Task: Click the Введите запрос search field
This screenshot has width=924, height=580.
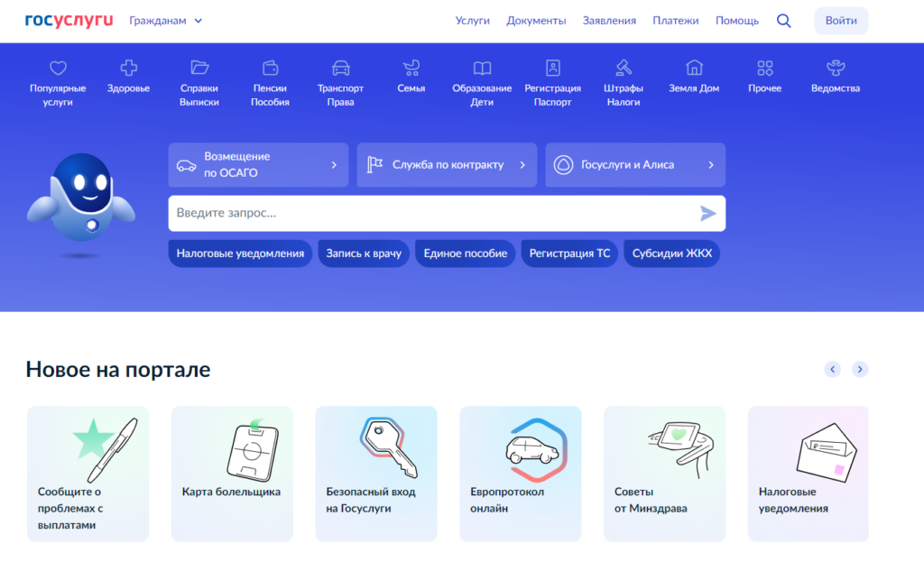Action: click(x=433, y=214)
